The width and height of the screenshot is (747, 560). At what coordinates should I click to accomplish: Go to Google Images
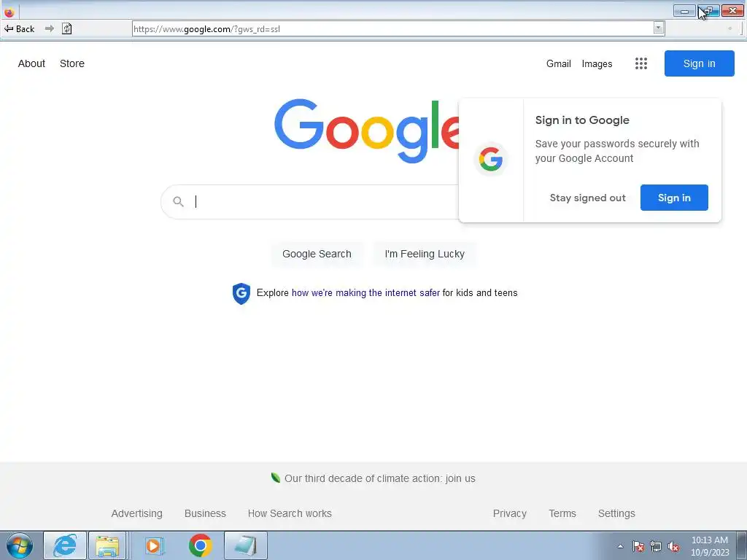[x=597, y=64]
